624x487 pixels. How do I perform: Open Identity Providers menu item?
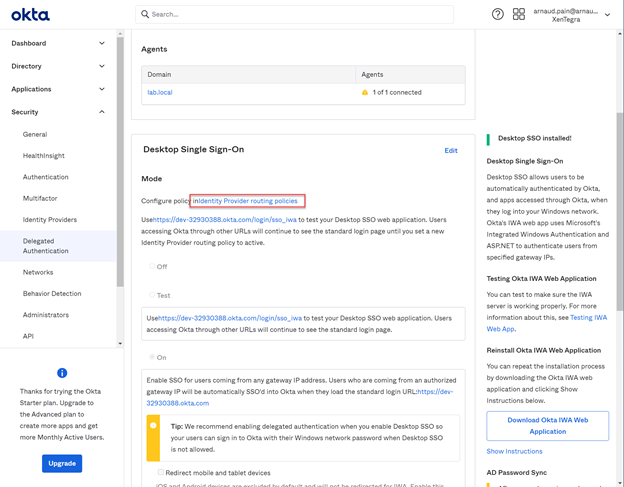click(x=50, y=220)
